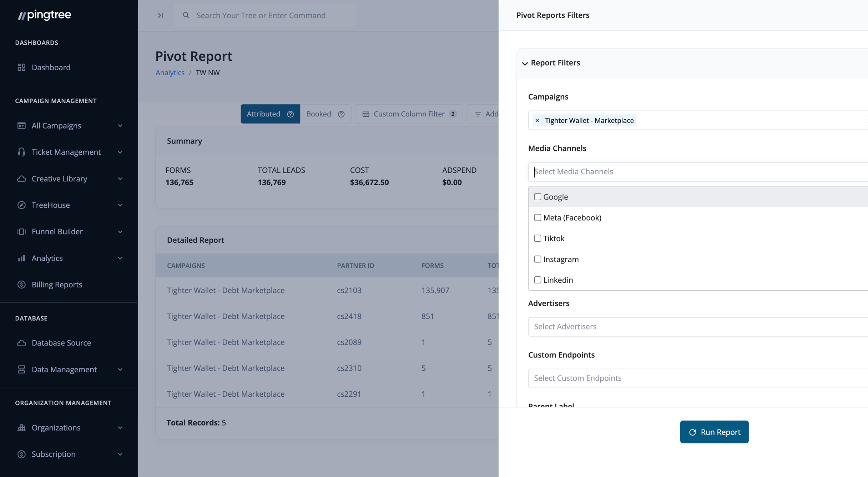Click the Database Source cloud icon
868x477 pixels.
pos(21,343)
